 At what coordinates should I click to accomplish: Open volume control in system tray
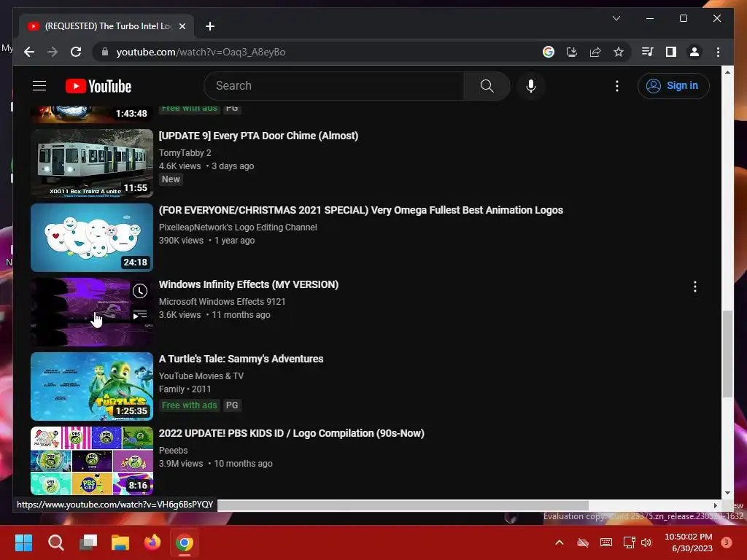click(x=646, y=542)
